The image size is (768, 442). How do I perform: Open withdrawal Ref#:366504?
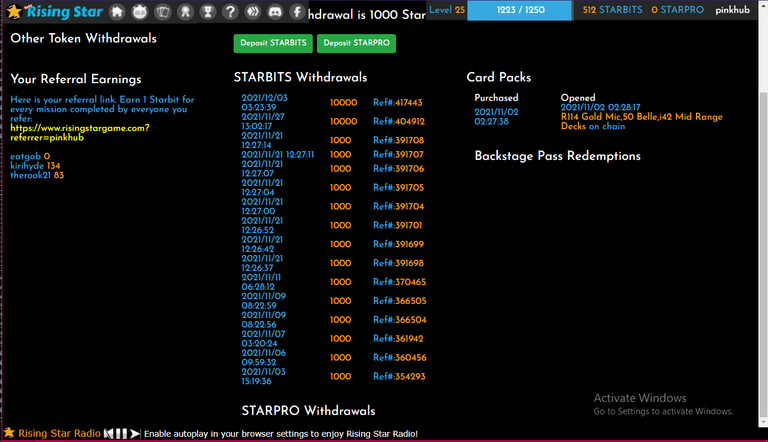tap(400, 320)
